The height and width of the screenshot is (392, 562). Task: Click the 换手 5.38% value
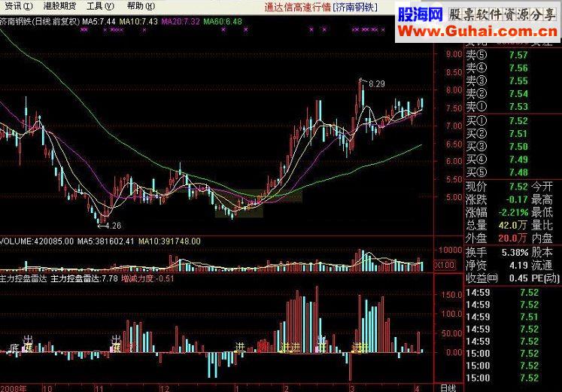515,253
